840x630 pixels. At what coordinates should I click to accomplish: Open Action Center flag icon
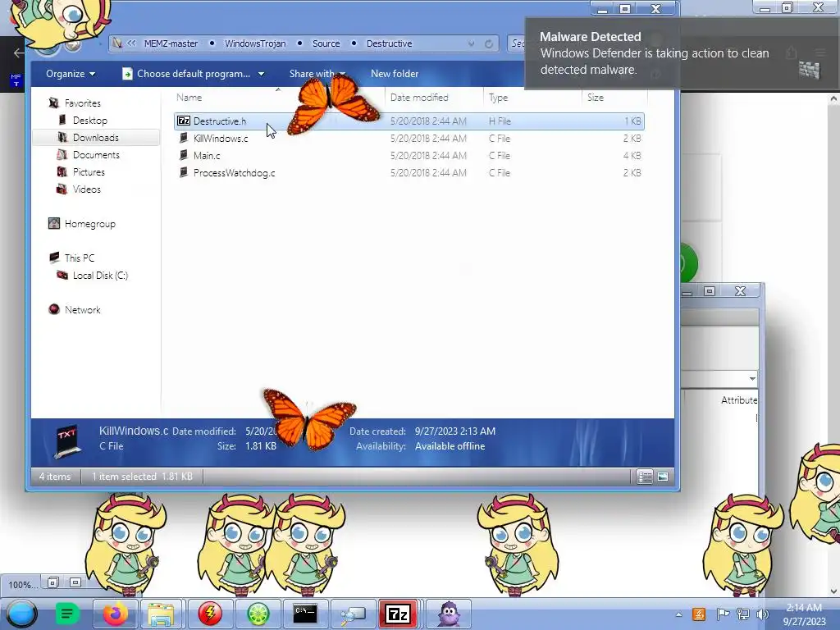(x=723, y=614)
